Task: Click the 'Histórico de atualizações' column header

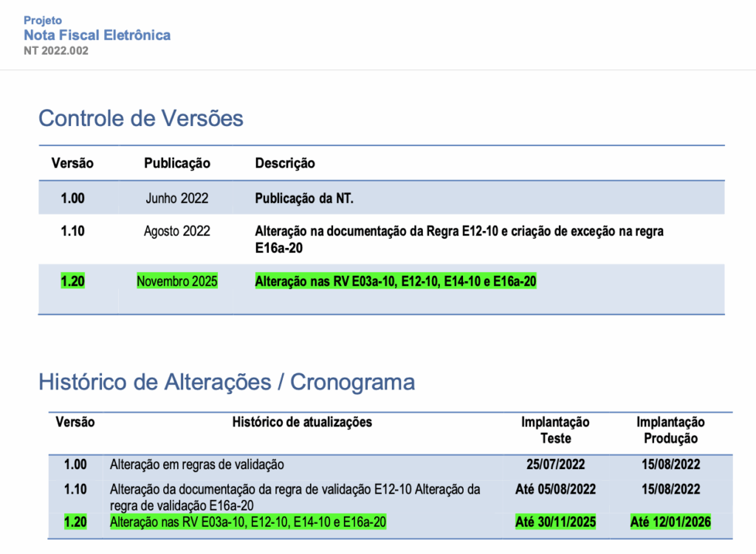Action: [302, 422]
